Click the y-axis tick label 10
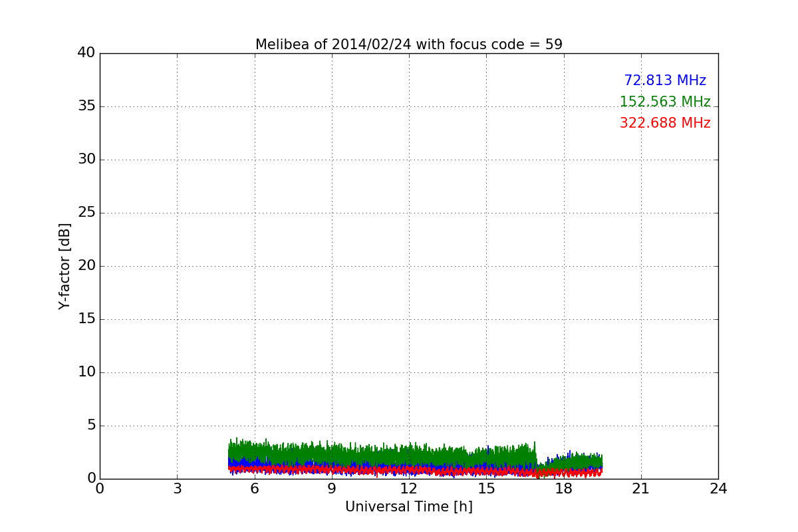 tap(86, 372)
